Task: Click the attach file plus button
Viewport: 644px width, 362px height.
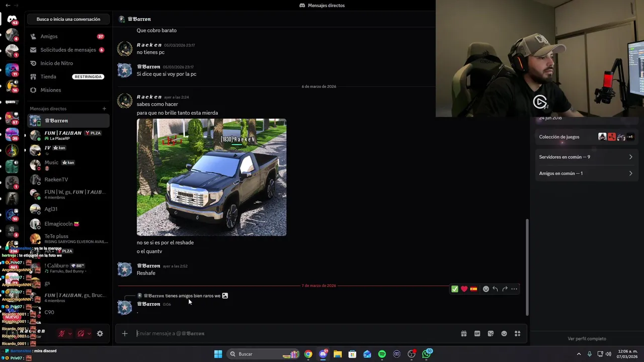Action: click(125, 333)
